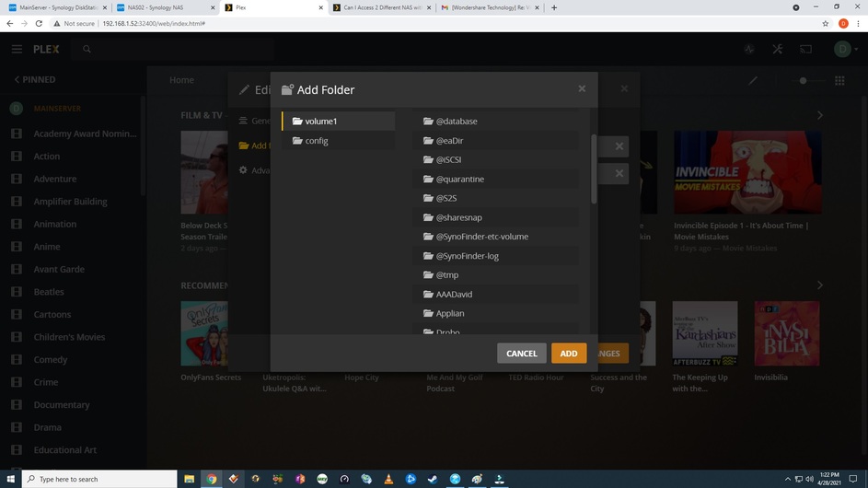The width and height of the screenshot is (868, 488).
Task: Open the @iSCSI folder
Action: tap(495, 159)
